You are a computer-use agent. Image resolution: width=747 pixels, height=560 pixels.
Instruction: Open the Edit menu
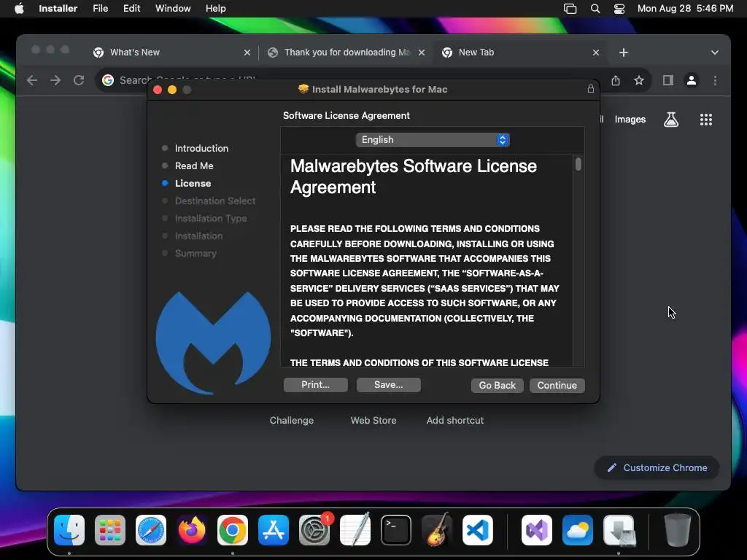(131, 9)
